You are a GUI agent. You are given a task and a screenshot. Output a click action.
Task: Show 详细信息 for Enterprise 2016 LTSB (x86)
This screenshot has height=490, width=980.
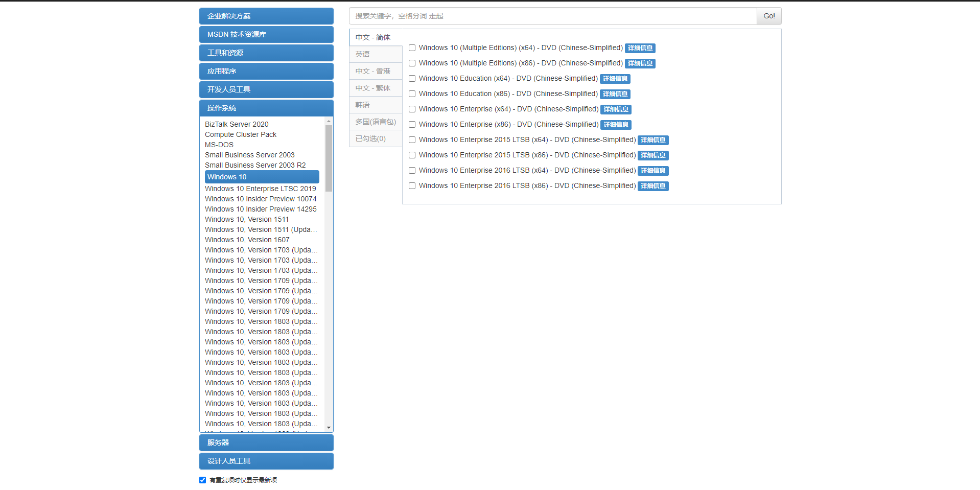654,186
